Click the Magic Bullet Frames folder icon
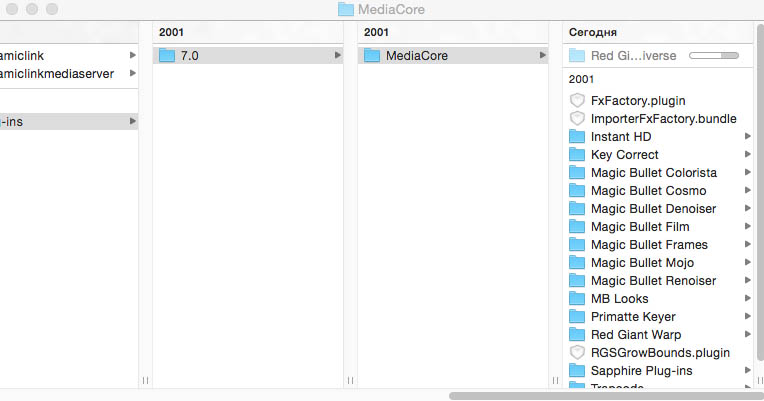Image resolution: width=764 pixels, height=401 pixels. click(x=577, y=245)
